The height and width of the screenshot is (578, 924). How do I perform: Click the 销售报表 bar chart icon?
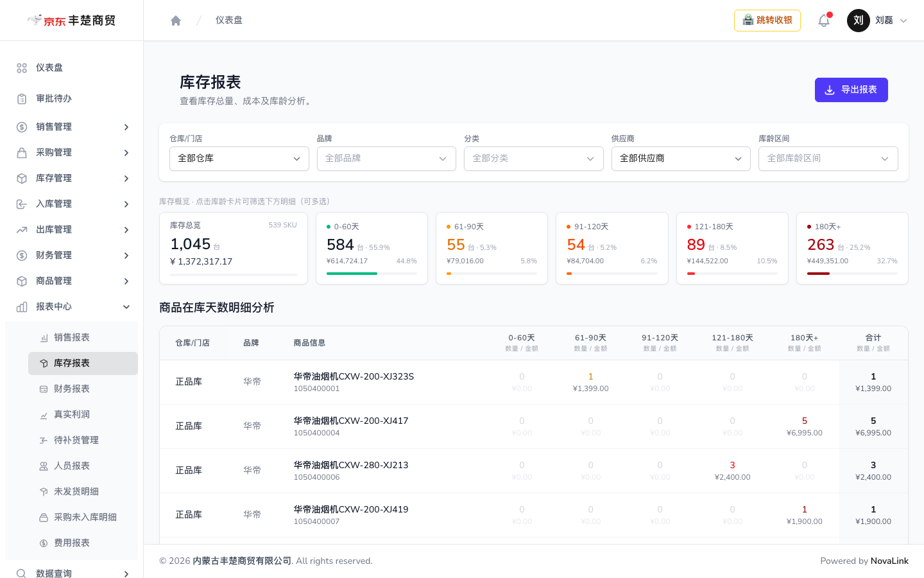(44, 338)
